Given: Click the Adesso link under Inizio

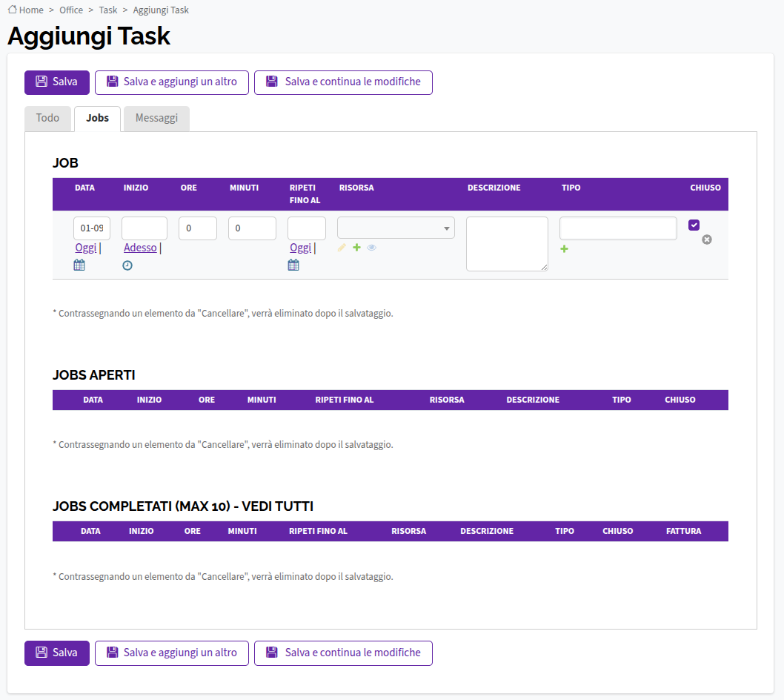Looking at the screenshot, I should coord(140,248).
